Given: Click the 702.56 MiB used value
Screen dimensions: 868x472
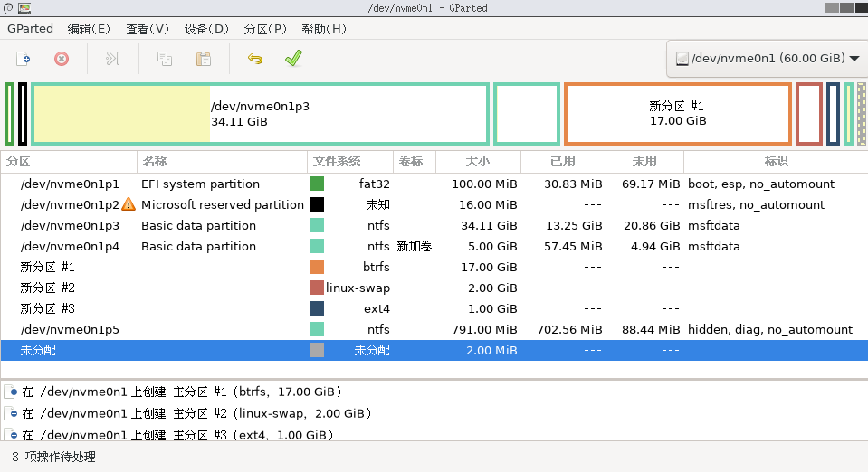Looking at the screenshot, I should (x=569, y=329).
